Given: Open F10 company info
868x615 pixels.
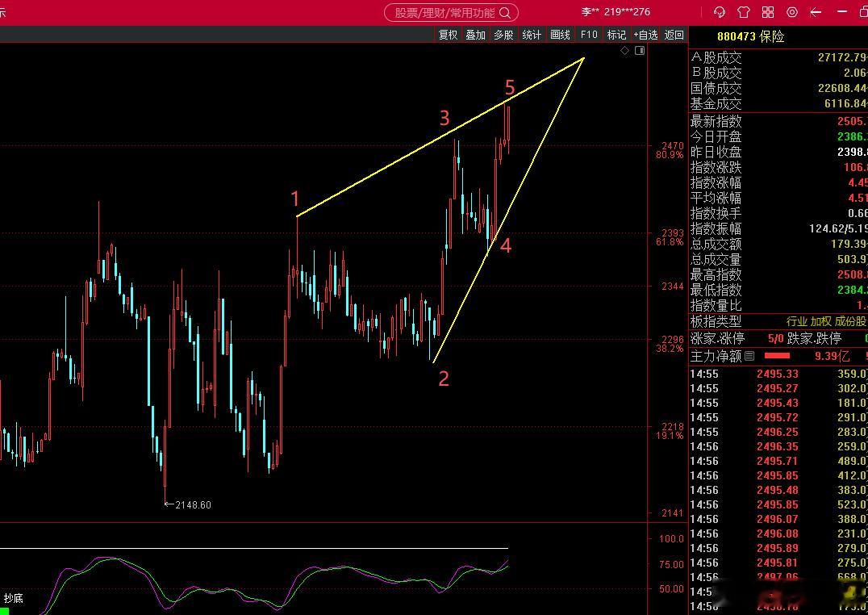Looking at the screenshot, I should 589,35.
